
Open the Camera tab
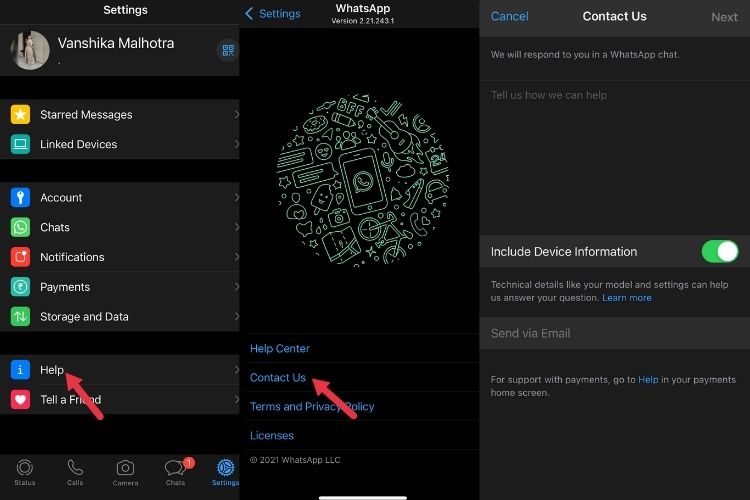tap(125, 473)
